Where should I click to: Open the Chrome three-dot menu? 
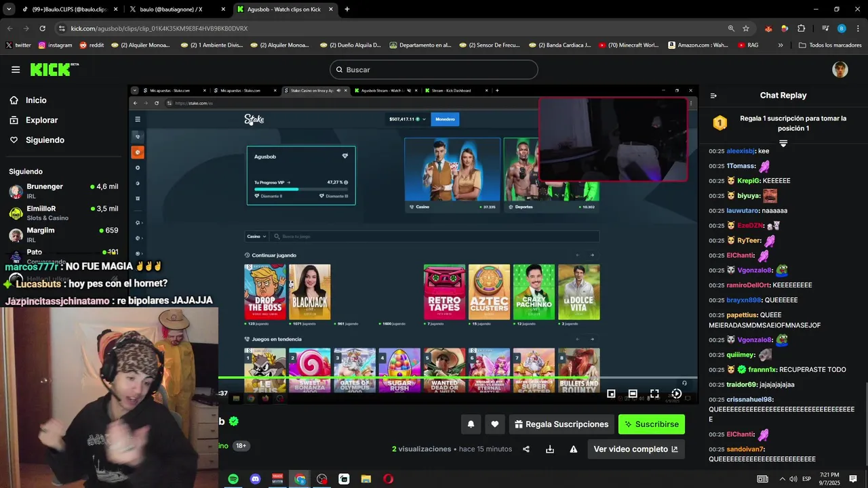click(858, 28)
